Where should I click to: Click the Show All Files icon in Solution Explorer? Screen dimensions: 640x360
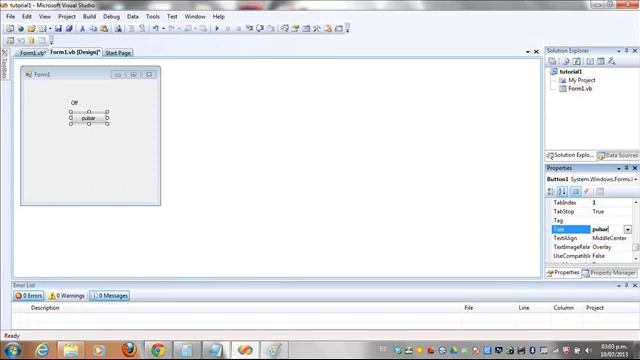(566, 61)
